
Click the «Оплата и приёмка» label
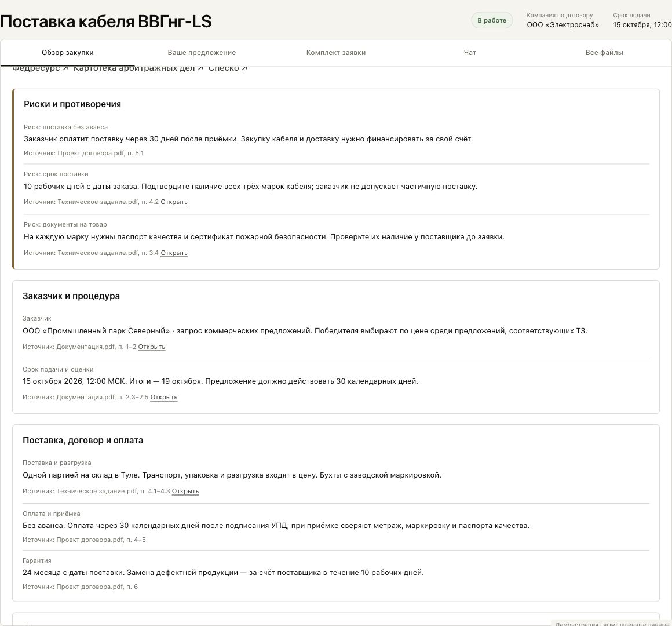click(x=52, y=514)
